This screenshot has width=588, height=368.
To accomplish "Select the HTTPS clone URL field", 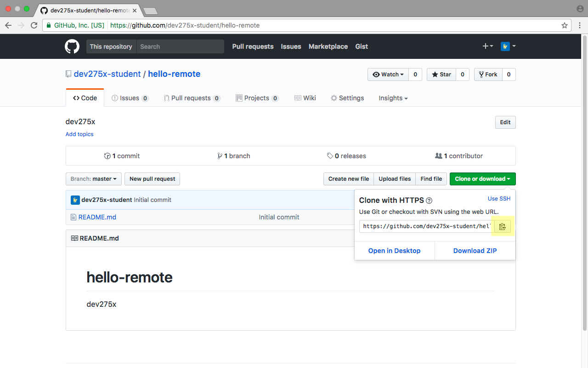I will (427, 226).
